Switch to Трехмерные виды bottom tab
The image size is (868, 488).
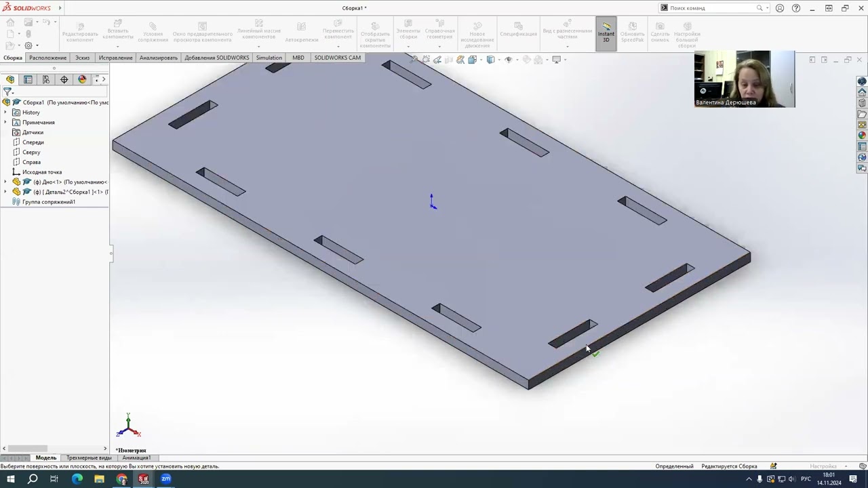point(89,457)
